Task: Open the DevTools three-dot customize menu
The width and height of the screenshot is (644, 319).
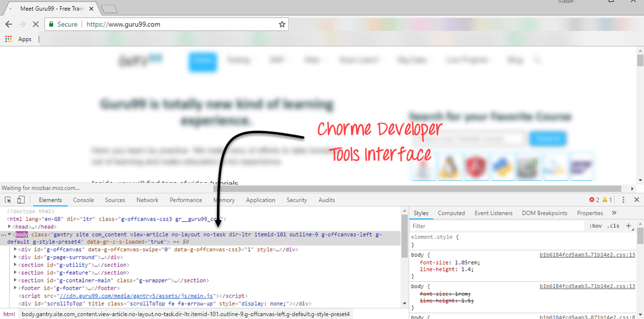Action: coord(623,199)
